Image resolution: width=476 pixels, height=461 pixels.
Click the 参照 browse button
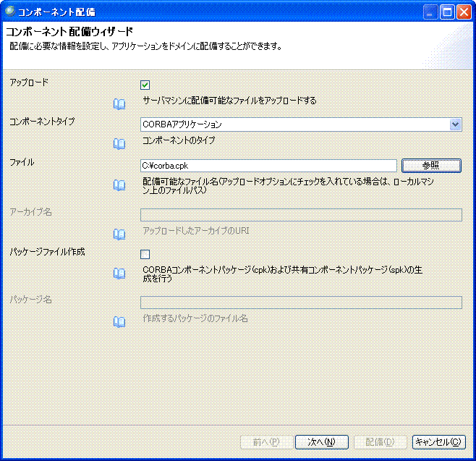(431, 166)
